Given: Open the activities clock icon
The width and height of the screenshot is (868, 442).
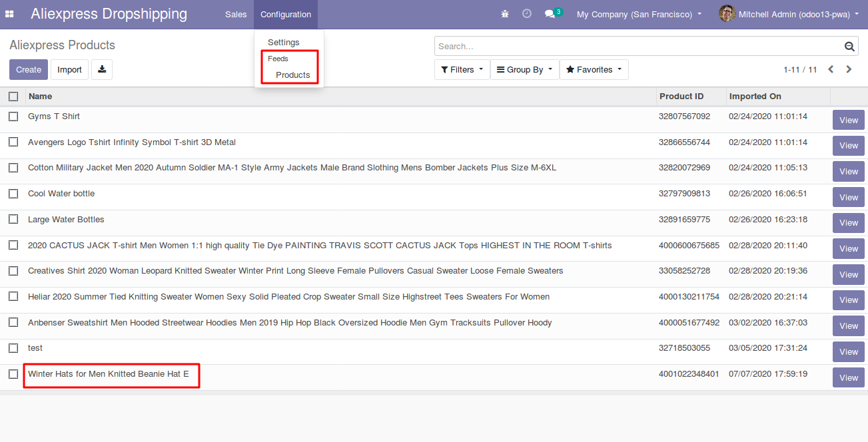Looking at the screenshot, I should (527, 14).
